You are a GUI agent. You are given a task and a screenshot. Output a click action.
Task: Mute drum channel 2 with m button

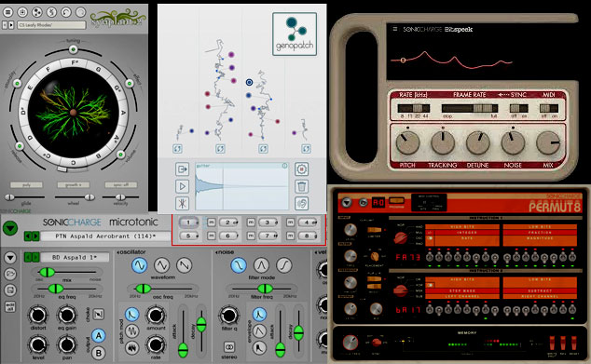(x=211, y=222)
